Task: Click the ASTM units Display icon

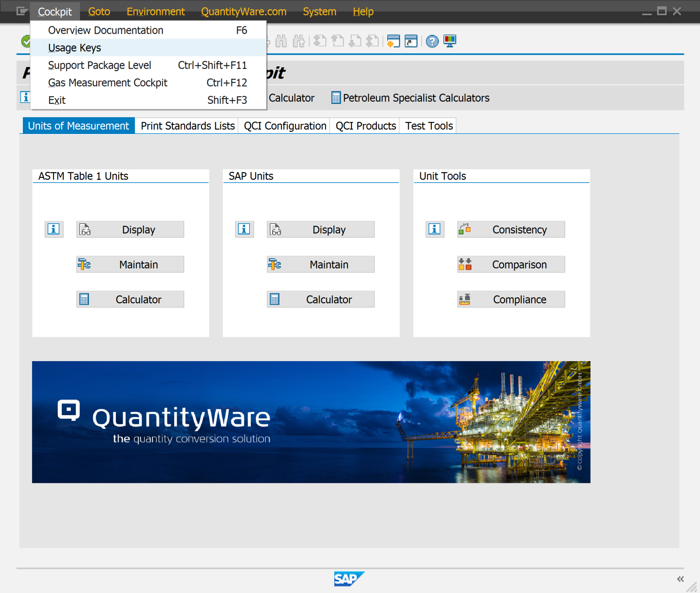Action: click(85, 229)
